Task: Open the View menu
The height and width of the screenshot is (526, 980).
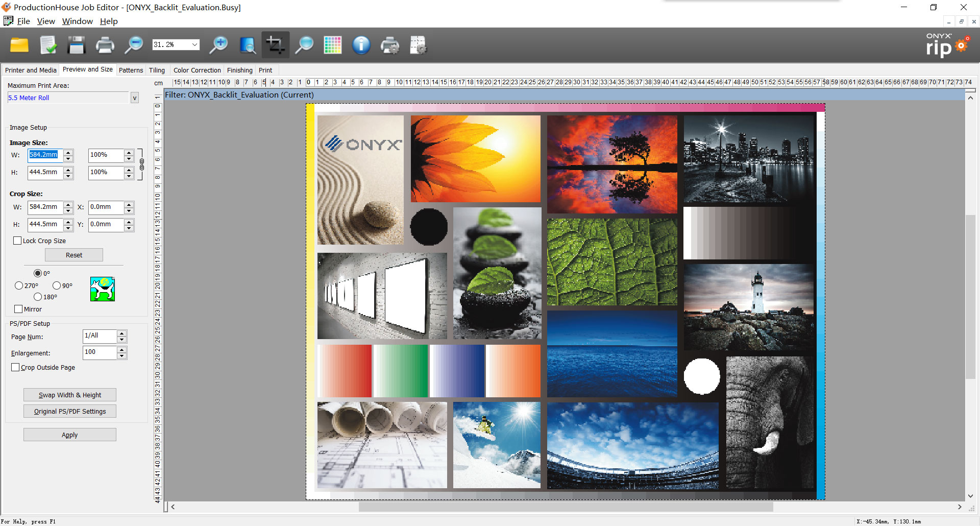Action: pos(46,21)
